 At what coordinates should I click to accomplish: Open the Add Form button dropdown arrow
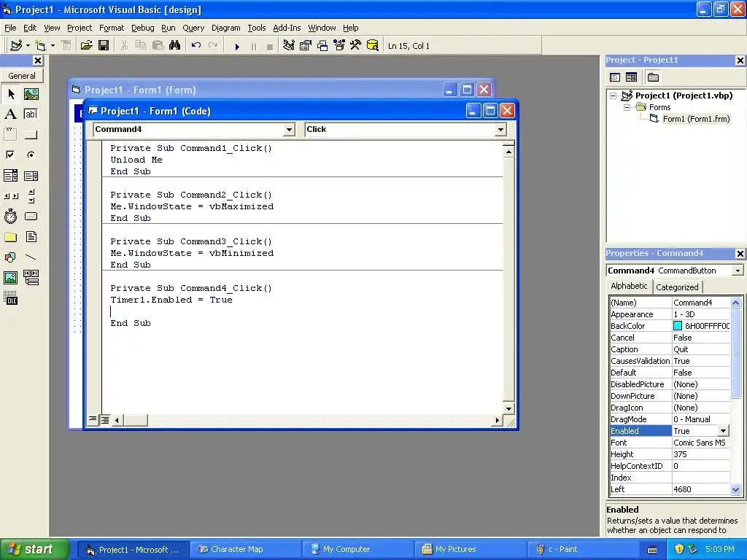click(x=53, y=46)
